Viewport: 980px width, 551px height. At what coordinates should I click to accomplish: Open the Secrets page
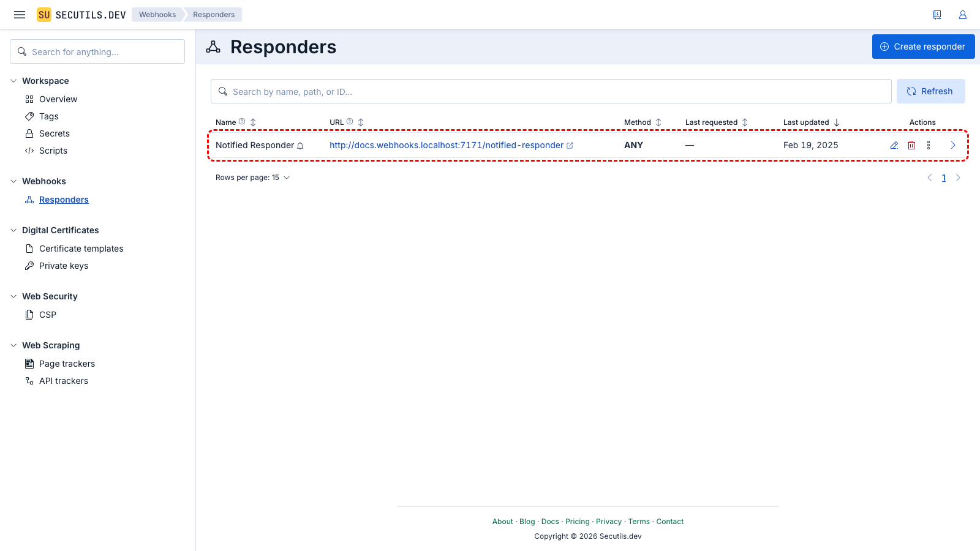54,133
